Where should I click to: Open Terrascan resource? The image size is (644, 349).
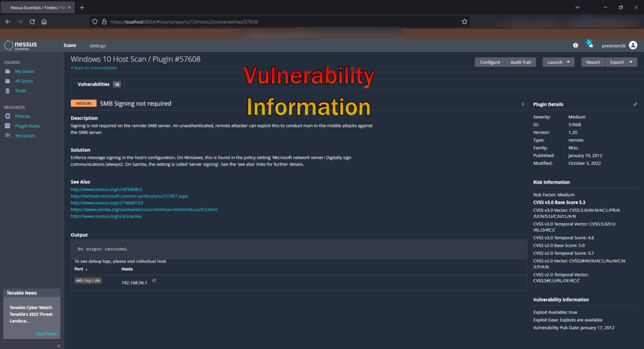coord(25,135)
